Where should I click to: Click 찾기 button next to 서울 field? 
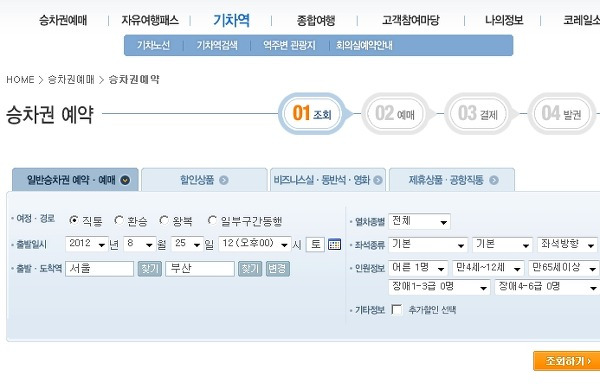150,269
